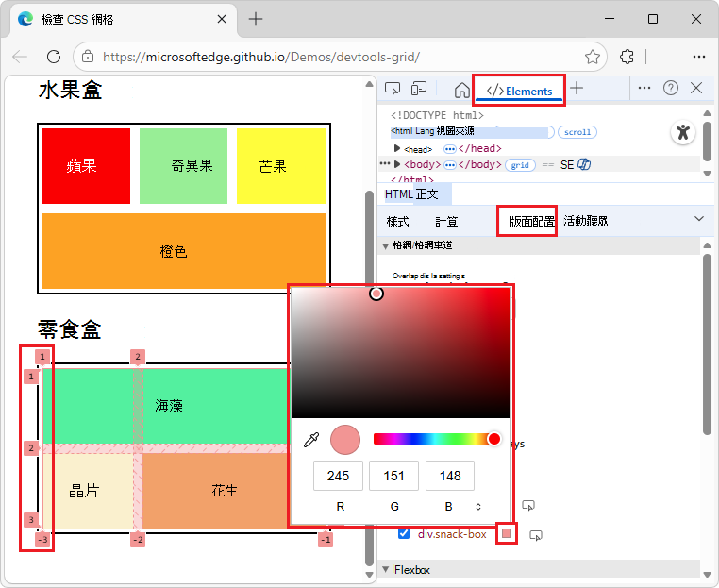Add this page to favorites star

tap(592, 57)
